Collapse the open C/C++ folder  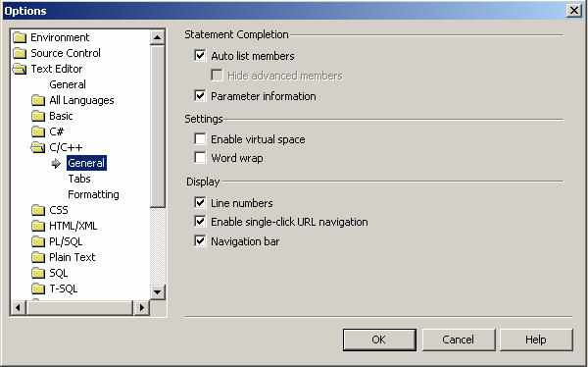pyautogui.click(x=38, y=147)
